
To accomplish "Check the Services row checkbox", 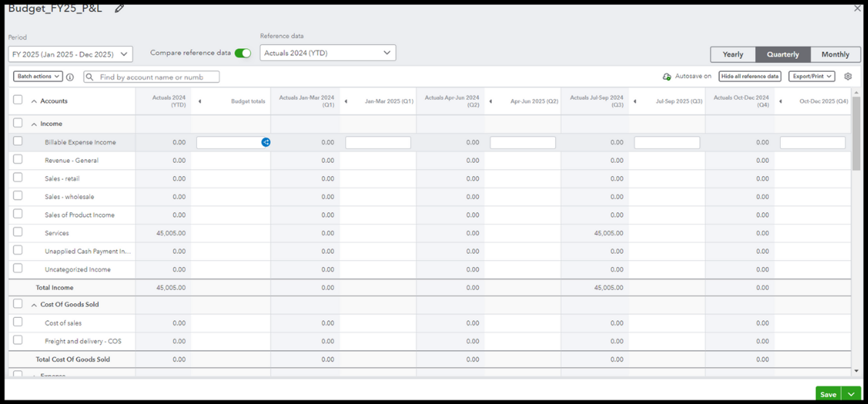I will (x=18, y=232).
